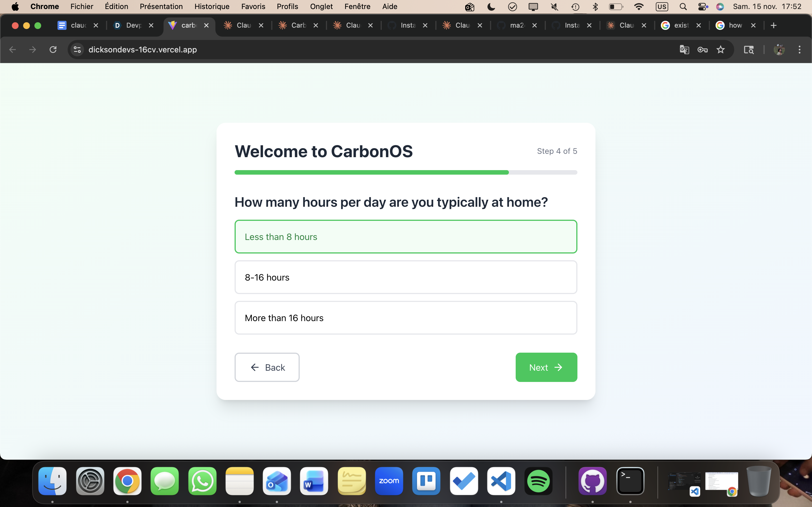Open Visual Studio Code from the dock
This screenshot has width=812, height=507.
[501, 481]
